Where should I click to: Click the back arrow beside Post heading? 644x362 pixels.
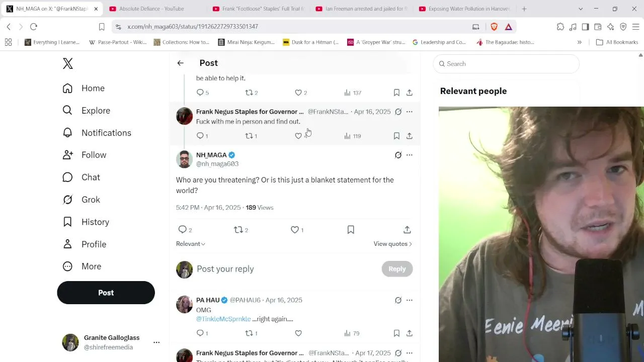181,63
